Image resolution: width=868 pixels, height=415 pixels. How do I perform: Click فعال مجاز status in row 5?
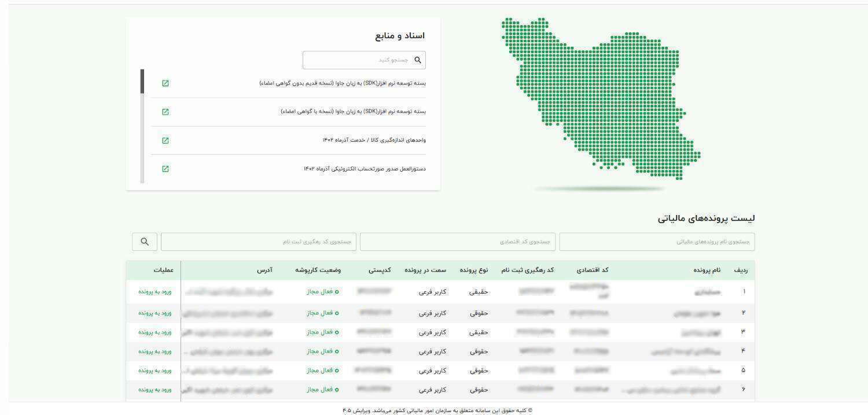click(323, 370)
